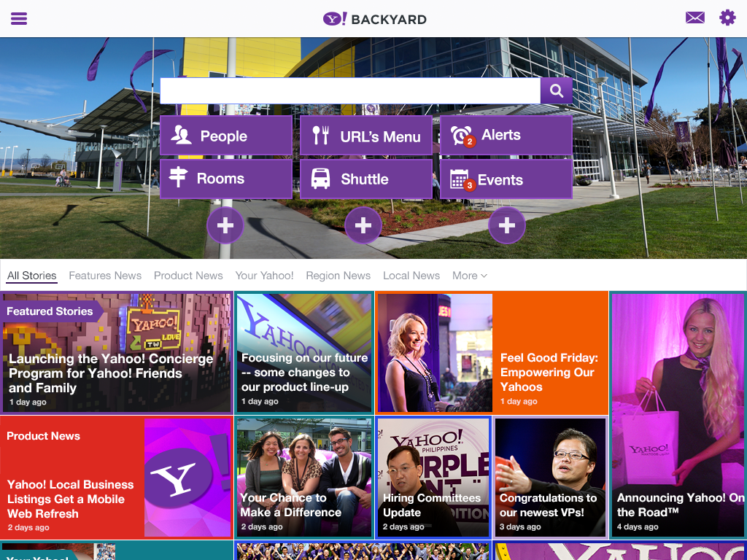Screen dimensions: 747x560
Task: Switch to Features News tab
Action: point(105,276)
